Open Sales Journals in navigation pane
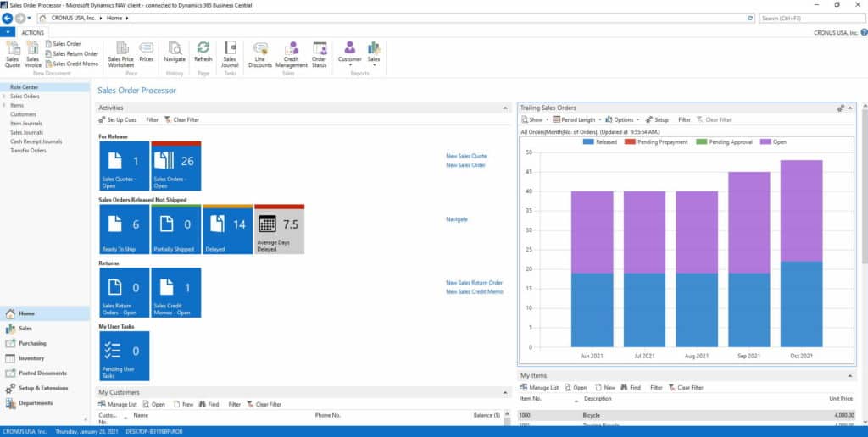The width and height of the screenshot is (868, 437). pos(26,132)
